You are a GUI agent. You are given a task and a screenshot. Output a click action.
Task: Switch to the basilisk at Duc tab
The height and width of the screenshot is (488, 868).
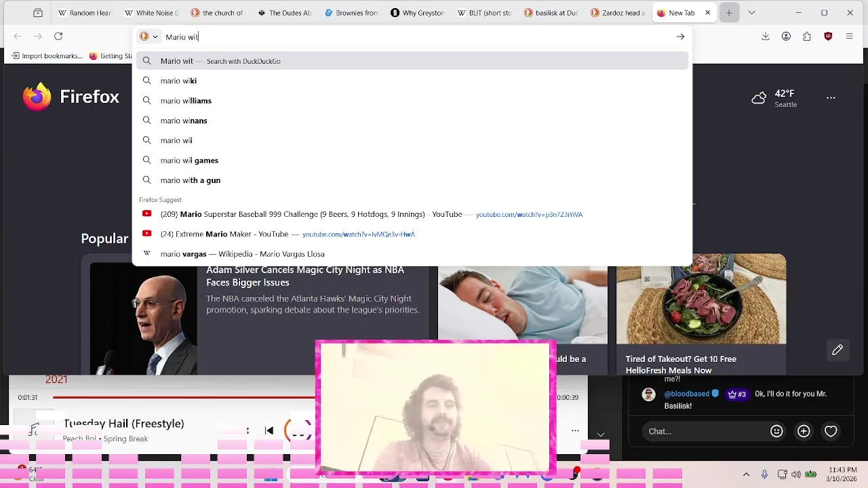(x=550, y=13)
